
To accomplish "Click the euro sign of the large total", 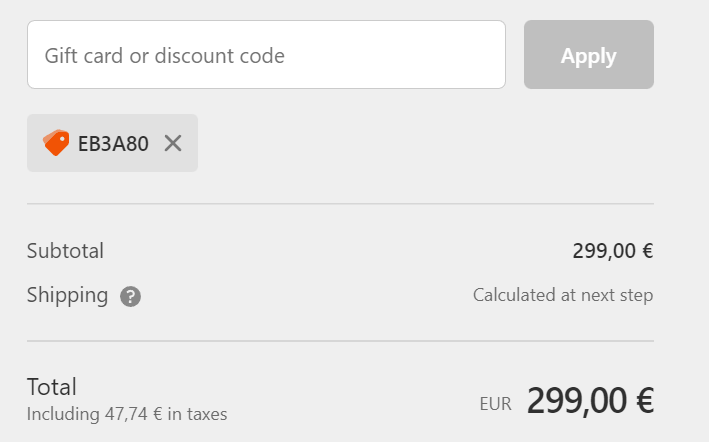I will pyautogui.click(x=644, y=401).
